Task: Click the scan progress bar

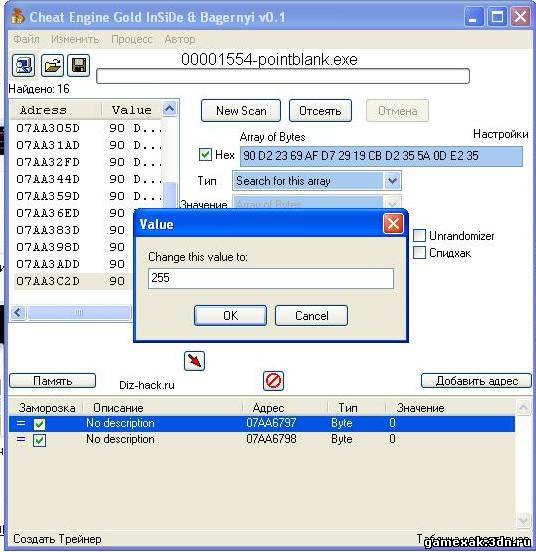Action: point(283,76)
